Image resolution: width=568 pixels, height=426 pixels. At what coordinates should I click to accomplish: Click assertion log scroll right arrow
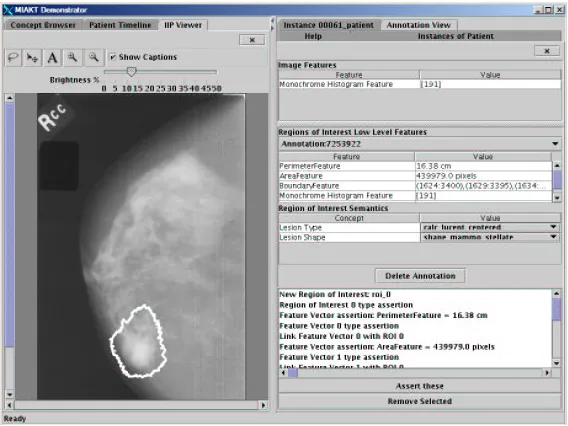547,372
